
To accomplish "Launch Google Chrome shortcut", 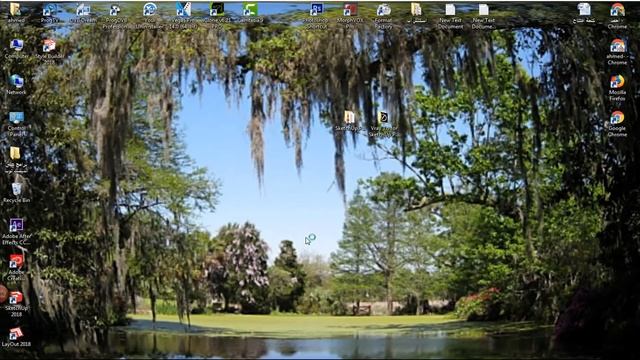I will pos(617,124).
